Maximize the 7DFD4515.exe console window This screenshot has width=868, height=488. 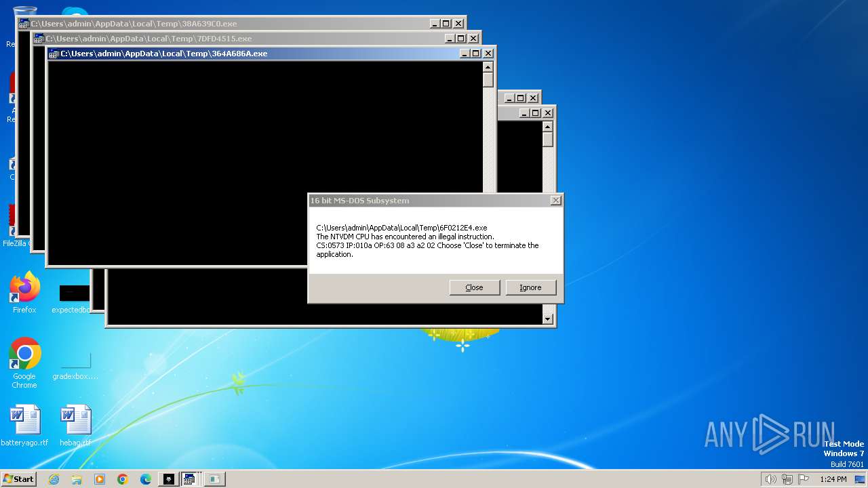pos(460,39)
